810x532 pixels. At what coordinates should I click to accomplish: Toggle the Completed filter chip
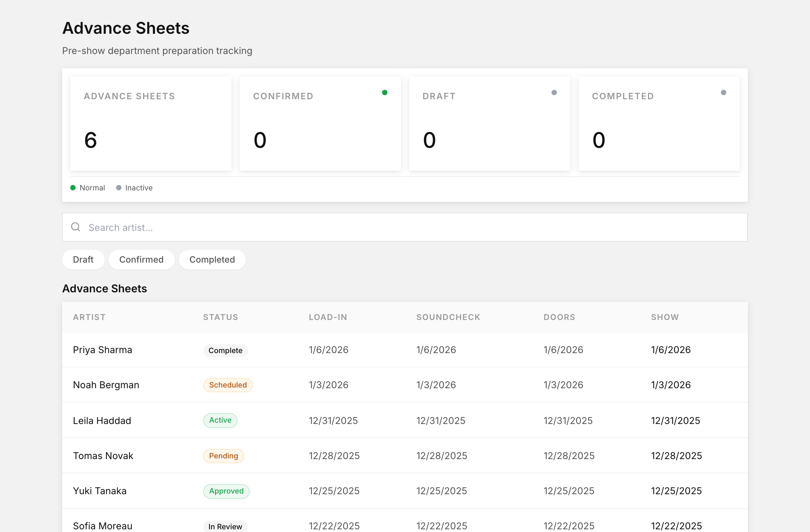(x=212, y=260)
